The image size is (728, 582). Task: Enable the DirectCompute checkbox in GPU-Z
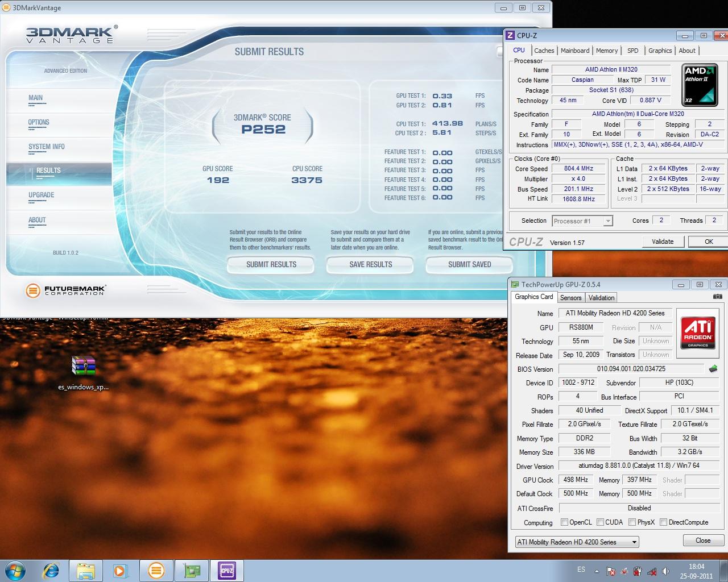tap(663, 522)
